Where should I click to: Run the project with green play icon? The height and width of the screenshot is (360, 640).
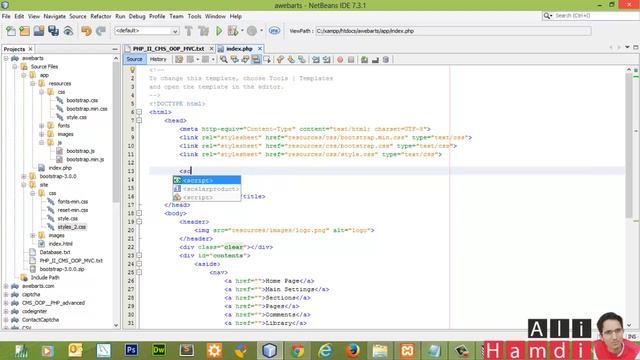tap(219, 31)
